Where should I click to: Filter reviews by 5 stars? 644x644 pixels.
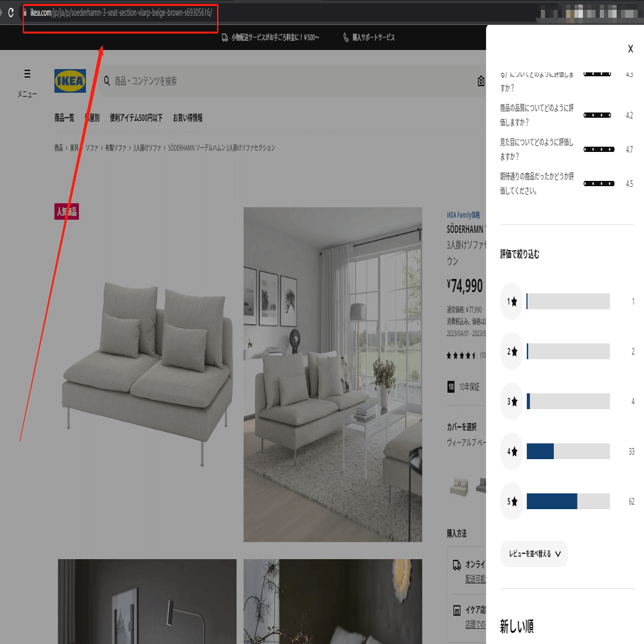(512, 501)
